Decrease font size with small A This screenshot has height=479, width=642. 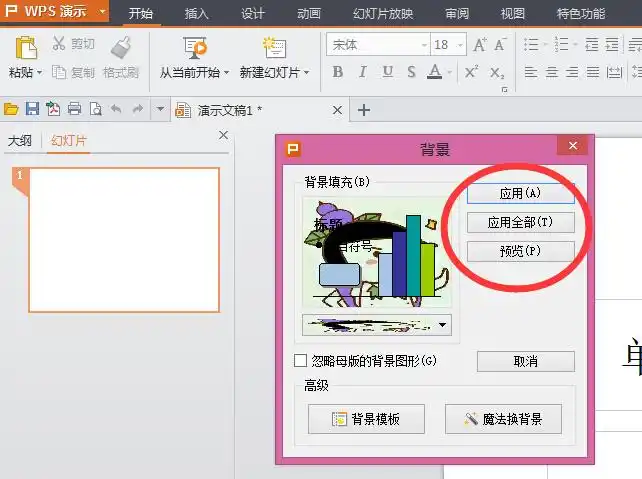click(x=500, y=44)
